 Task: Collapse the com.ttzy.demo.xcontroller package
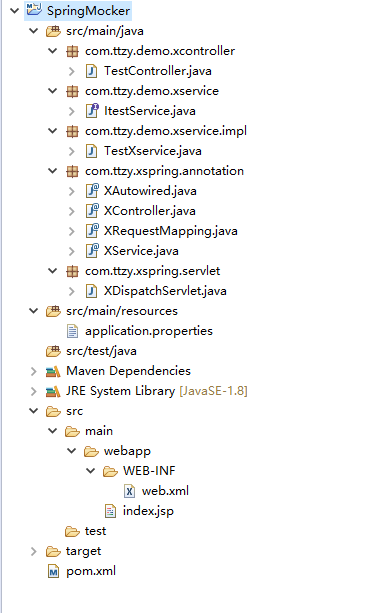click(52, 50)
